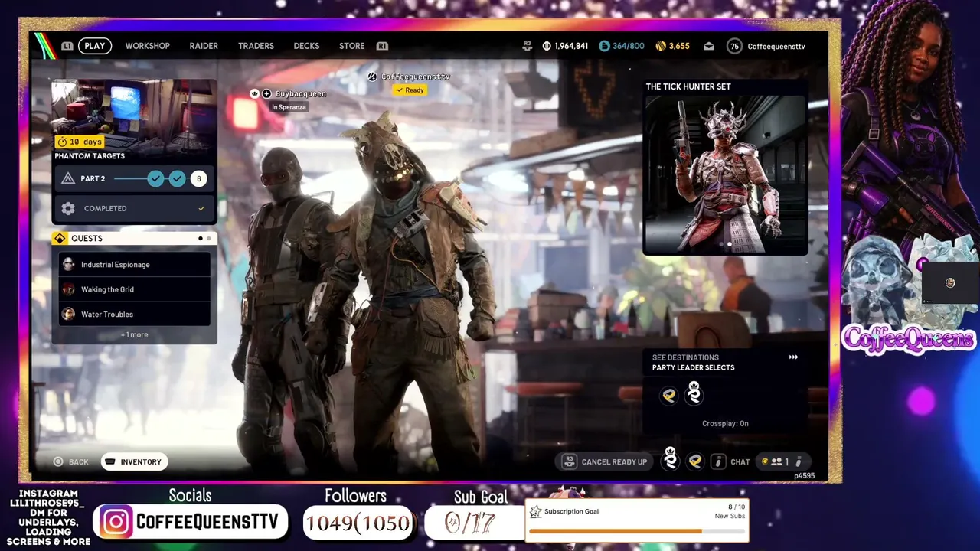Click the L1 bumper icon

pyautogui.click(x=67, y=46)
